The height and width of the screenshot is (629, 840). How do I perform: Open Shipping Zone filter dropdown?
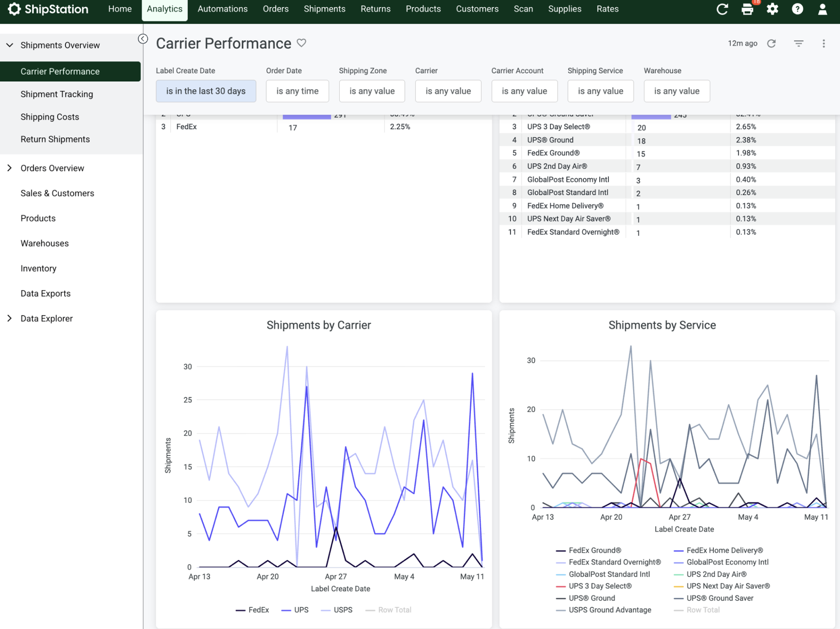pos(372,91)
